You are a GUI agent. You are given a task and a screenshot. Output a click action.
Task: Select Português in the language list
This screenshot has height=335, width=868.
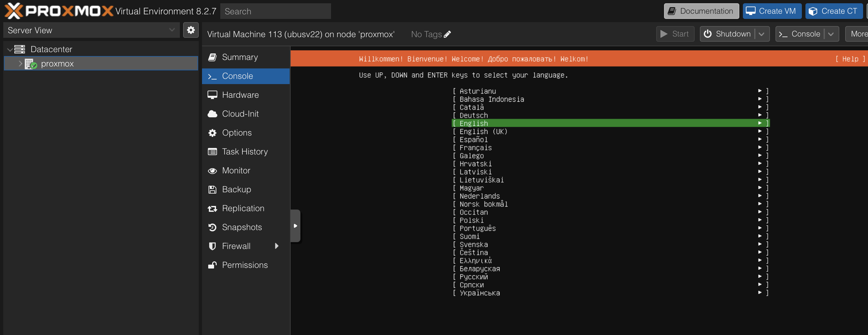[610, 228]
